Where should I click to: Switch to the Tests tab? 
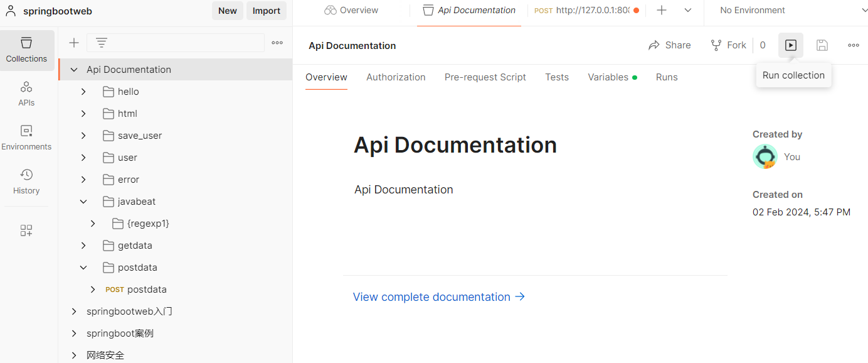(x=557, y=77)
